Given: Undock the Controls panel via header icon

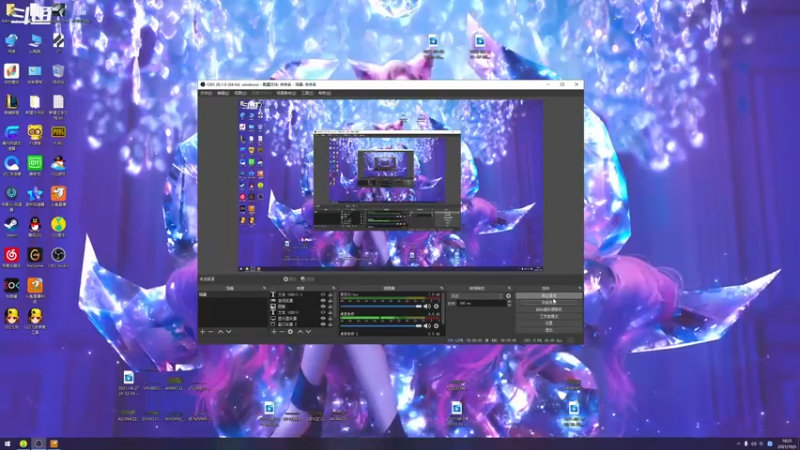Looking at the screenshot, I should [580, 288].
